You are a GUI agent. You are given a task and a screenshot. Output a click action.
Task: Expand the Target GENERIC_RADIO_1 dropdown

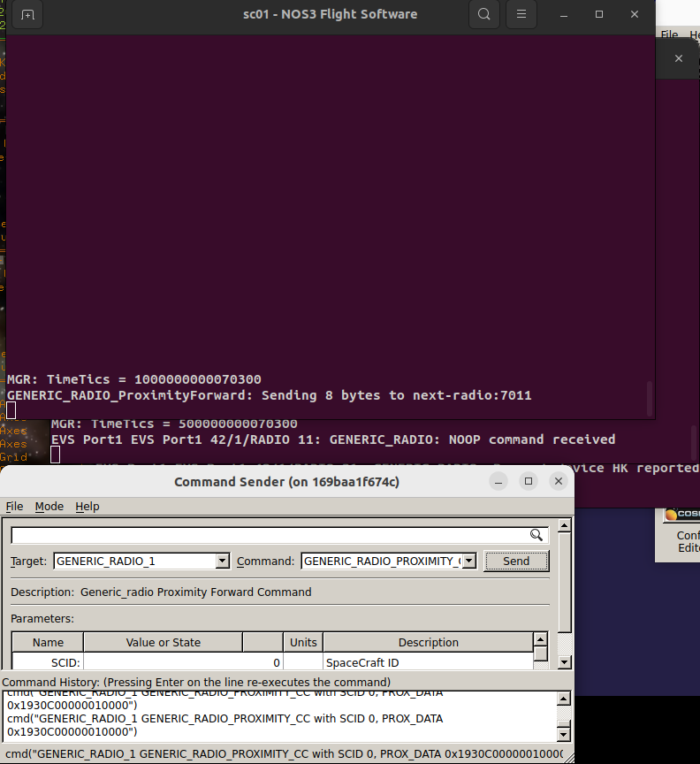tap(222, 561)
